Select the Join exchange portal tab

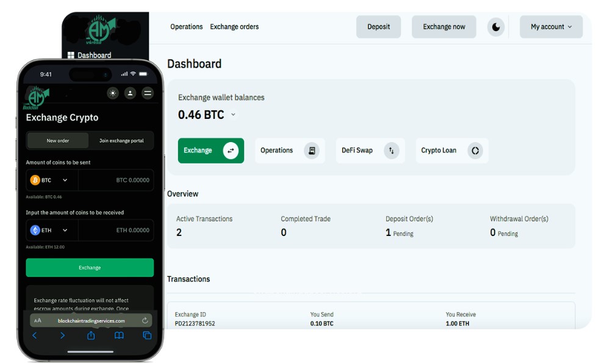[121, 141]
